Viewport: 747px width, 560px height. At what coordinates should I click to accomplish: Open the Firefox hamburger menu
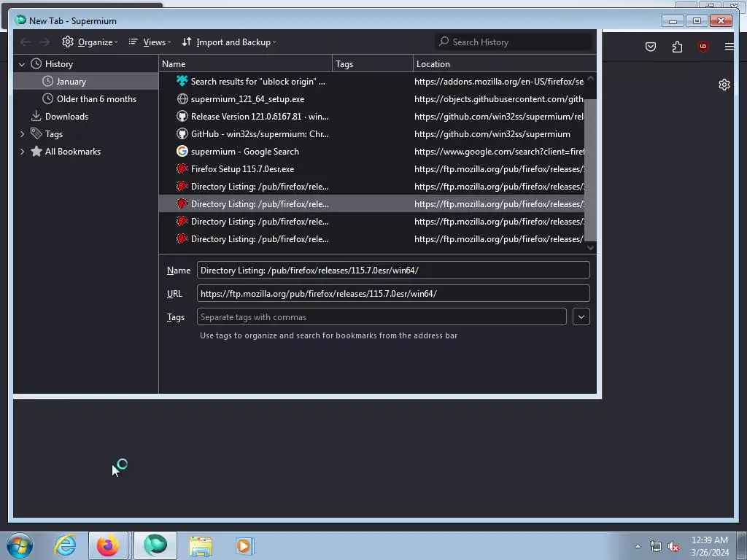729,47
